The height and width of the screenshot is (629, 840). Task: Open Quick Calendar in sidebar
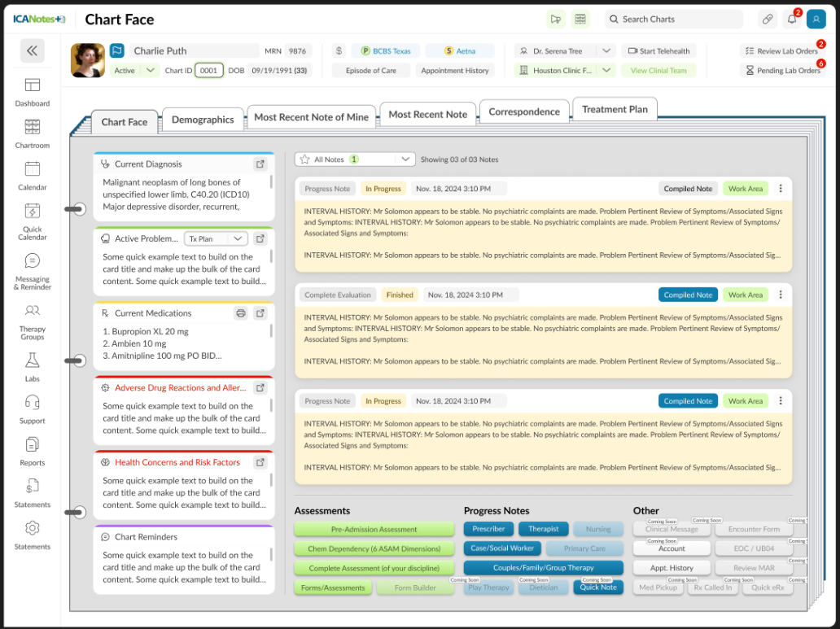click(32, 221)
